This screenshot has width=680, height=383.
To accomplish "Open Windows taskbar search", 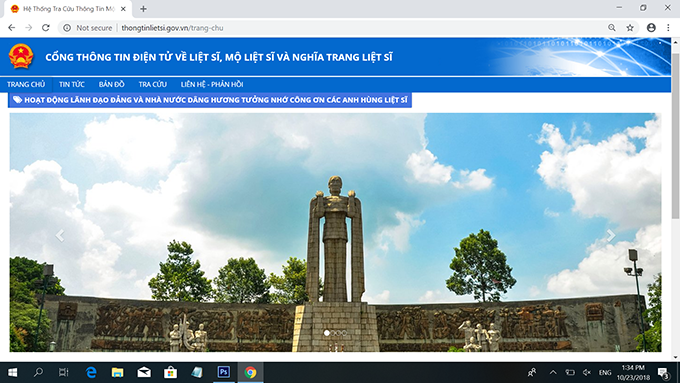I will point(38,372).
